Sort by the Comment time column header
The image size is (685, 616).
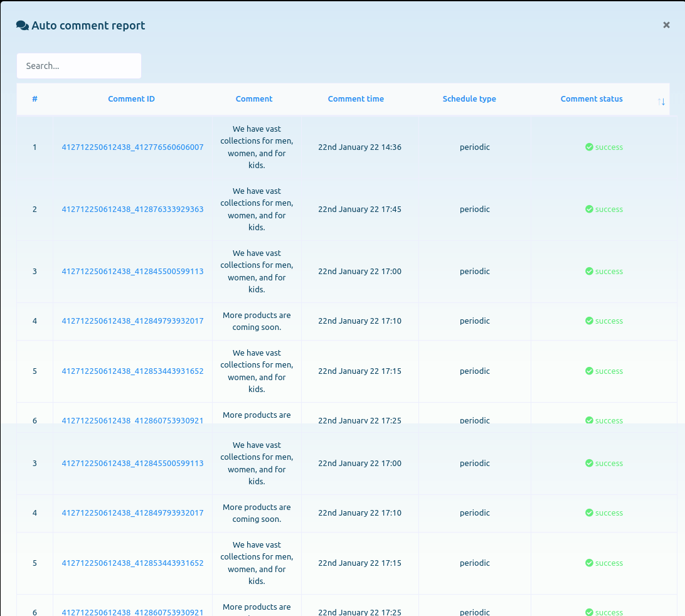[356, 99]
